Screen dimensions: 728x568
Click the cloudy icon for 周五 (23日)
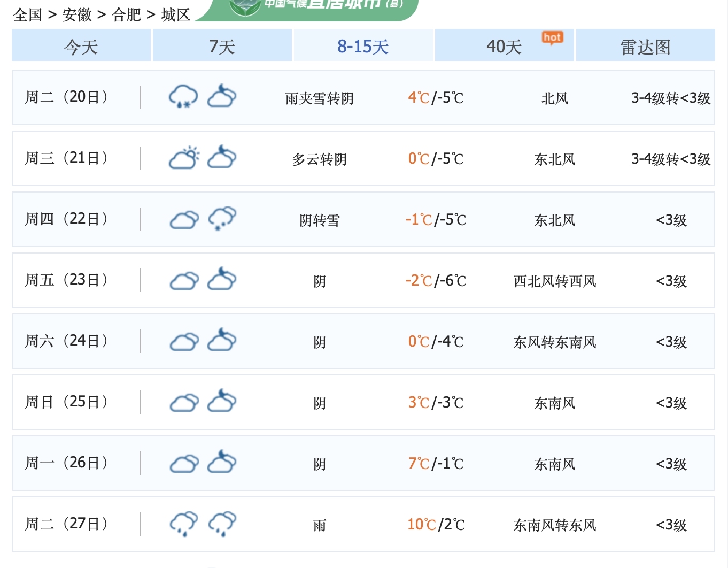(184, 280)
